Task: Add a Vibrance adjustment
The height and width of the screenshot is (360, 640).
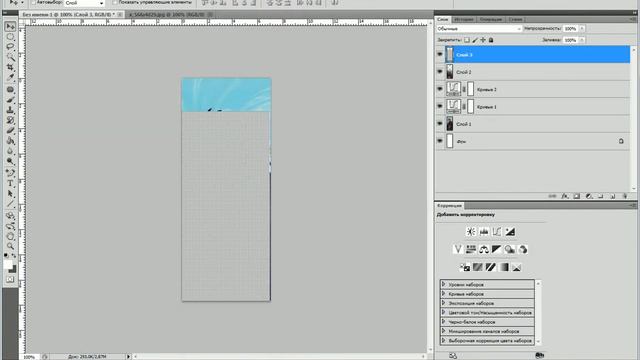Action: [x=458, y=249]
